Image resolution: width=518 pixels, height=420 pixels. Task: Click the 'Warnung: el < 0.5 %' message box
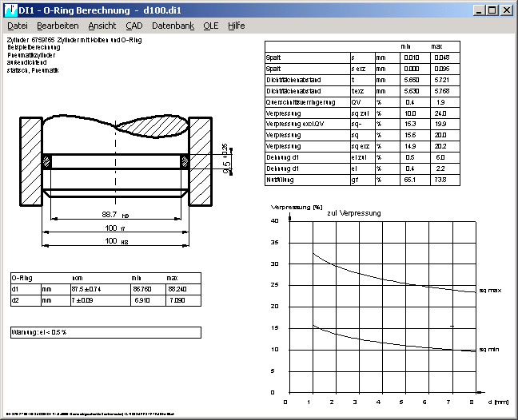click(104, 331)
